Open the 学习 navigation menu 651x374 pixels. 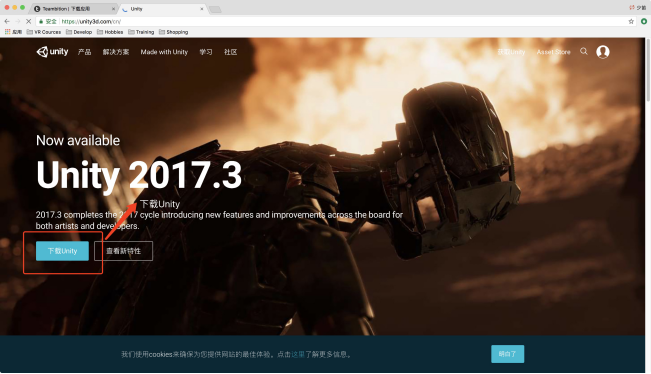[206, 52]
